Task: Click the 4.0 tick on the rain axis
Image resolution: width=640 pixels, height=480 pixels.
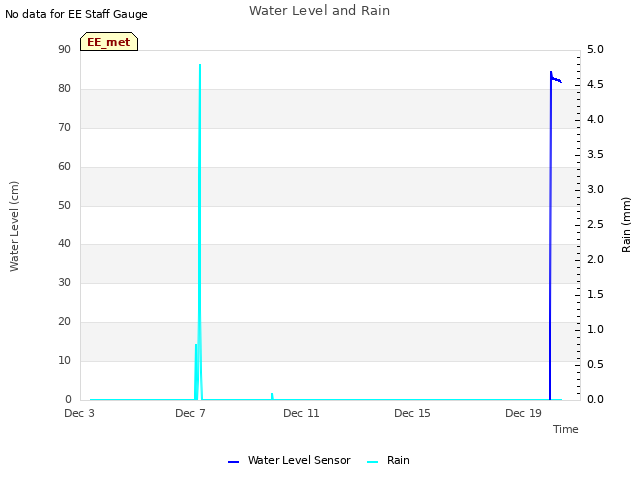Action: [x=596, y=119]
